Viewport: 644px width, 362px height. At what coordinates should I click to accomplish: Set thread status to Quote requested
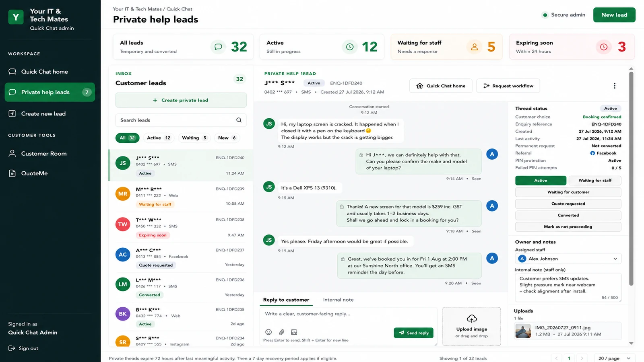tap(568, 204)
